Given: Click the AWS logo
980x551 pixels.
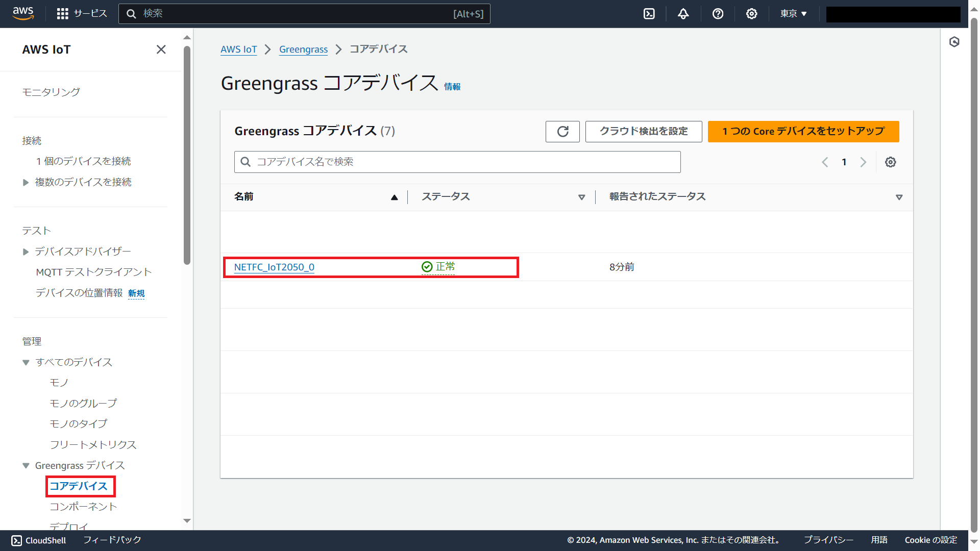Looking at the screenshot, I should [x=23, y=13].
